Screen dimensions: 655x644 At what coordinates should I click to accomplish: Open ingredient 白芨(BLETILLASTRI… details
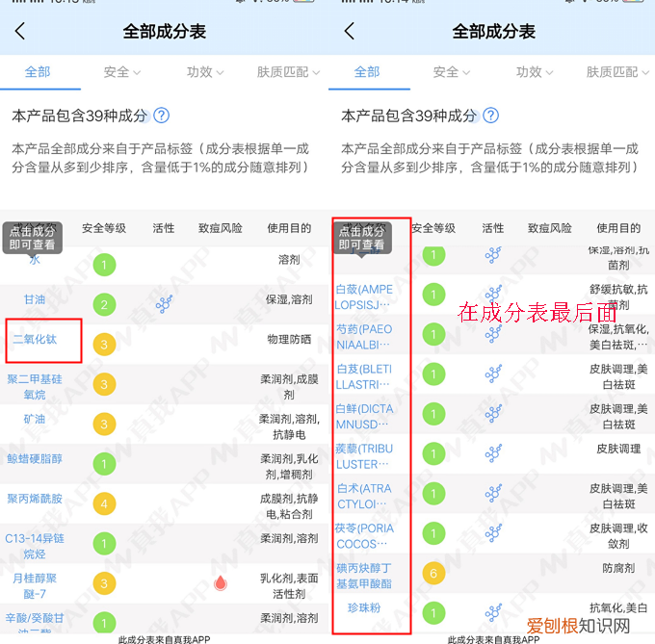point(364,377)
